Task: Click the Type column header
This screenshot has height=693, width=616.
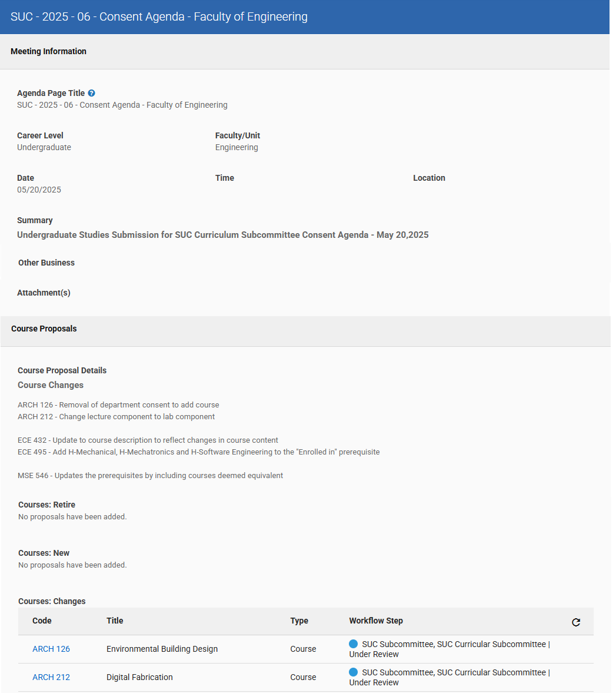Action: (299, 621)
